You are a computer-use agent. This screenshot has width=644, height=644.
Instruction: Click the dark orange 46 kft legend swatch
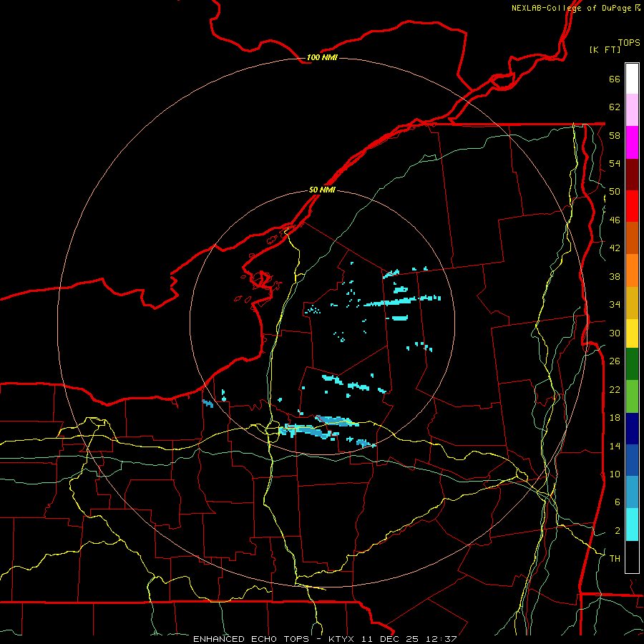[x=632, y=238]
